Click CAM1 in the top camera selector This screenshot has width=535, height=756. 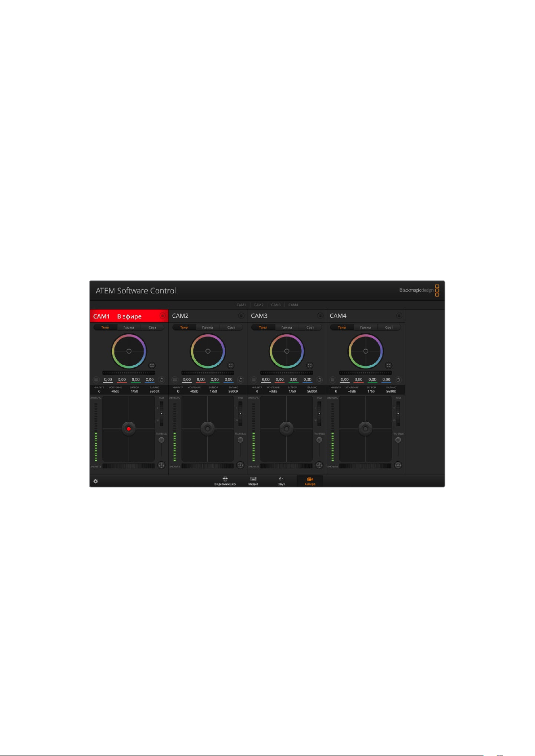[241, 305]
